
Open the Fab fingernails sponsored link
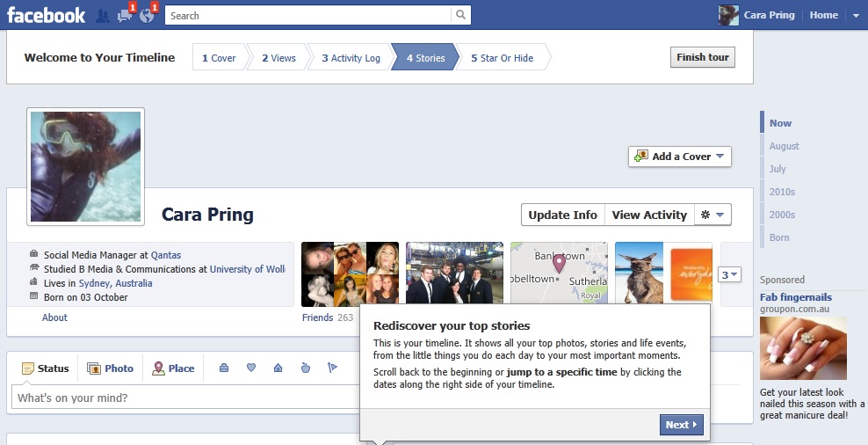point(796,297)
